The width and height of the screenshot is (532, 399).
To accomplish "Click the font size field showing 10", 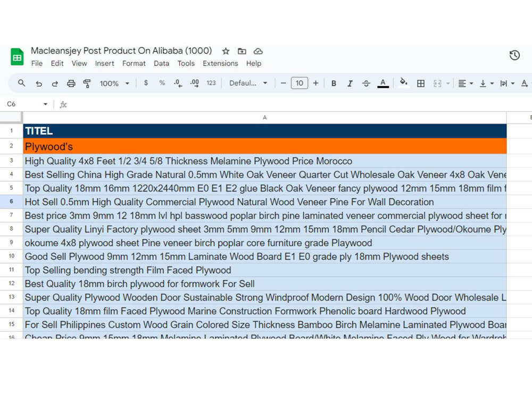I will tap(299, 83).
